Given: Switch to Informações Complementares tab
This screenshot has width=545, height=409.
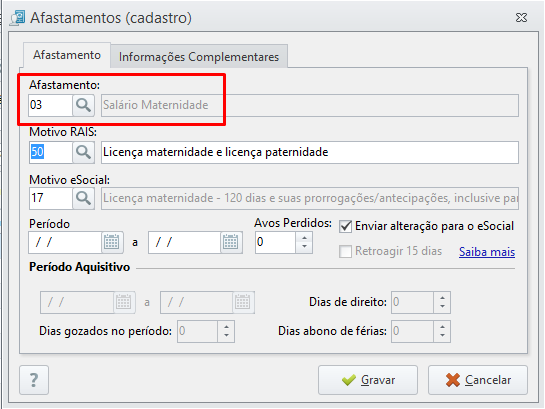Looking at the screenshot, I should pos(199,57).
